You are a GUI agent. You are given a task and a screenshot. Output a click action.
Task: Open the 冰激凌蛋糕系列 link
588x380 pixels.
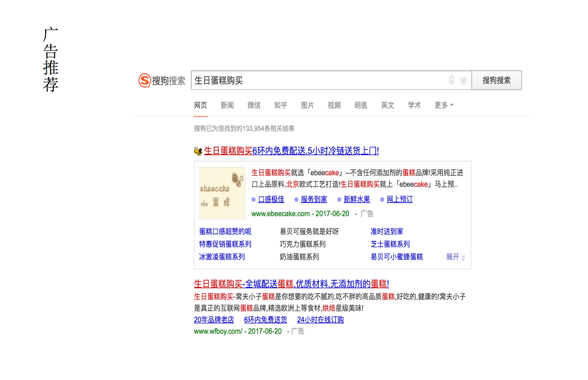(x=222, y=257)
